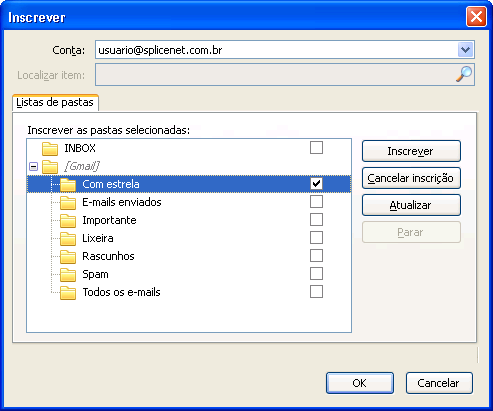Click the magnifying glass search icon

click(464, 74)
